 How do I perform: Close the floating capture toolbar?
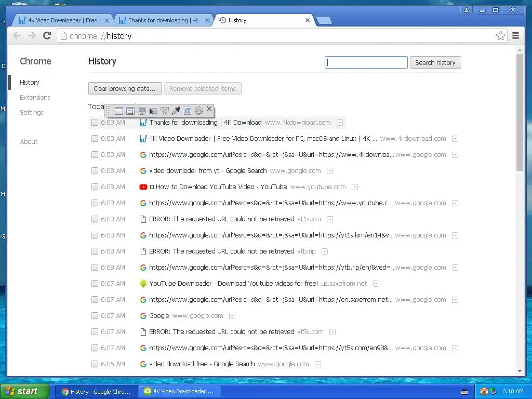[x=209, y=109]
